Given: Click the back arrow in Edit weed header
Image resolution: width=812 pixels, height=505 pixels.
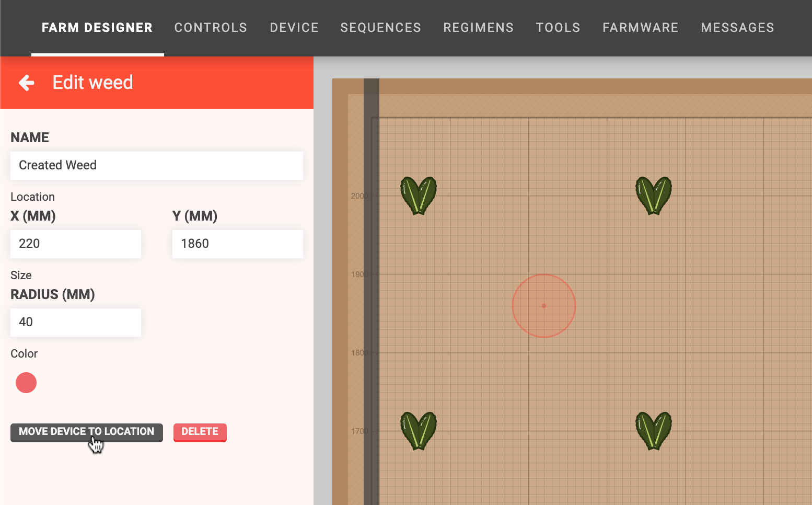Looking at the screenshot, I should 27,83.
